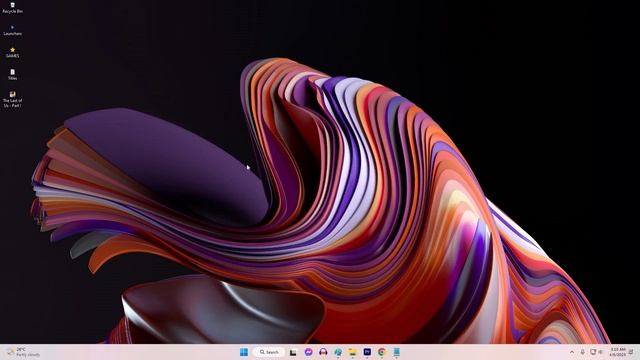Open the Windows Start menu

[244, 352]
